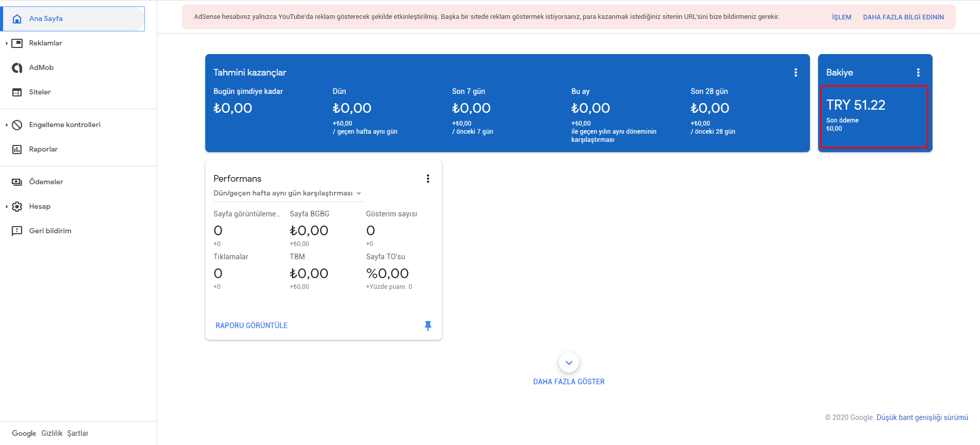Click the Gösterim sayısı metric label
The width and height of the screenshot is (980, 445).
(392, 214)
